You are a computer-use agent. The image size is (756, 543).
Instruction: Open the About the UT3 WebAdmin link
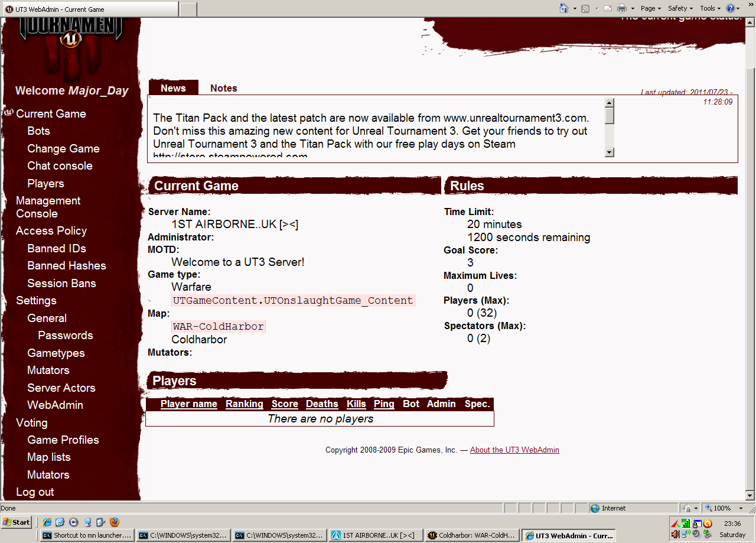pyautogui.click(x=514, y=450)
